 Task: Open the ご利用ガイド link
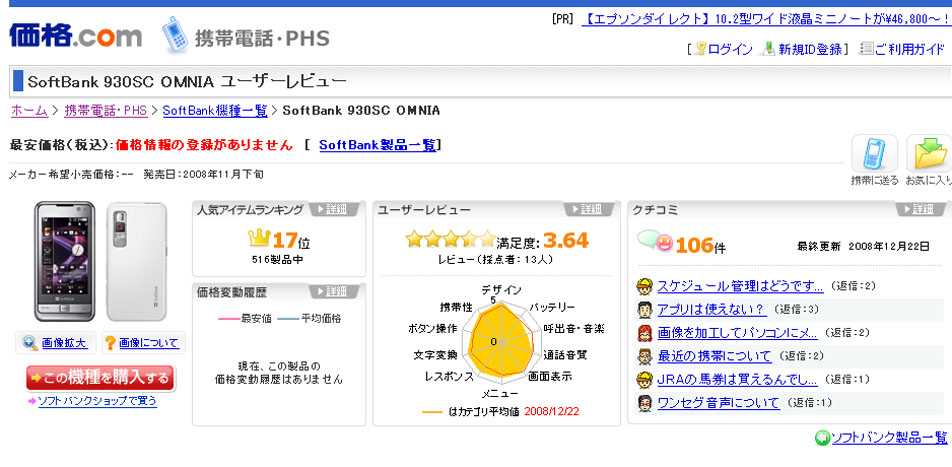(x=909, y=50)
